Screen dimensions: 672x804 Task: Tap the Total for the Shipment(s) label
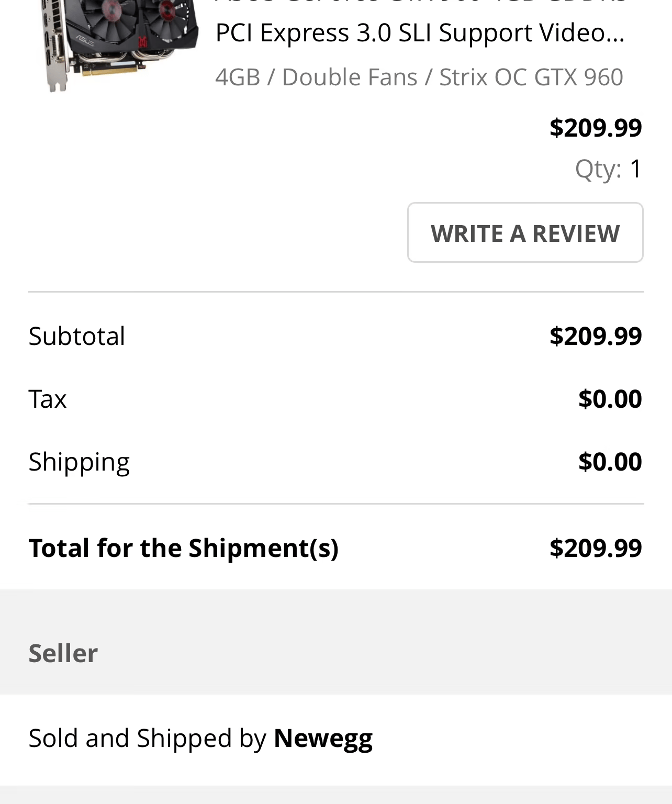click(x=183, y=548)
